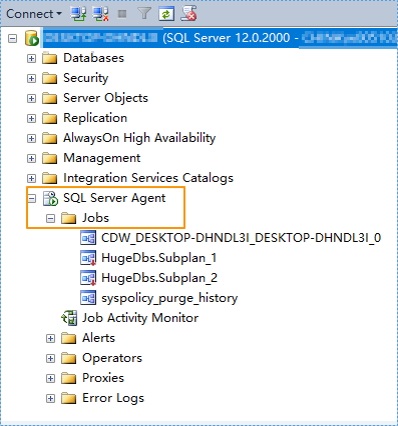Click the Connect Object Explorer toolbar icon
Screen dimensions: 398x426
[78, 14]
